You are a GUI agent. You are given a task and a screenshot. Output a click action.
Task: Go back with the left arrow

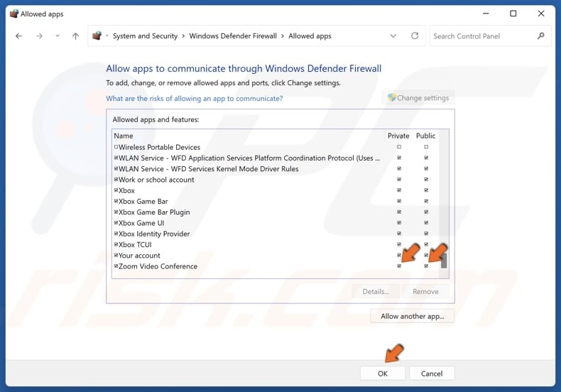click(18, 36)
